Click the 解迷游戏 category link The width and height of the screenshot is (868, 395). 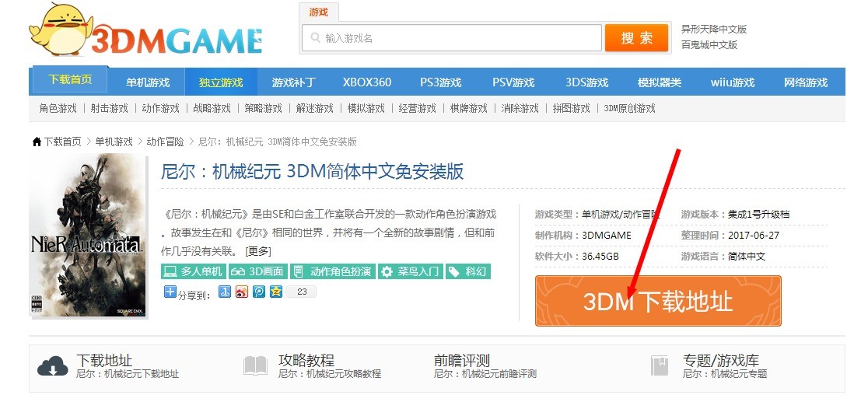(315, 108)
